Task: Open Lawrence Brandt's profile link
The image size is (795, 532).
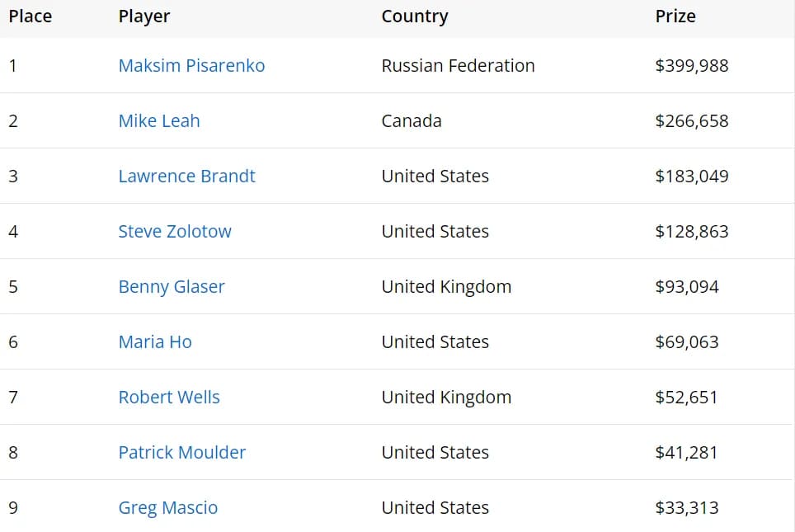Action: (186, 177)
